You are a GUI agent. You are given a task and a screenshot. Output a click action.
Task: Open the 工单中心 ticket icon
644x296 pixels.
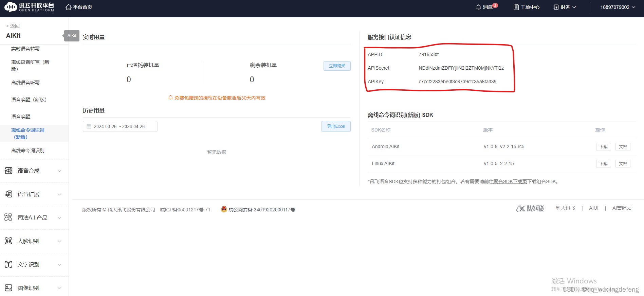point(516,7)
